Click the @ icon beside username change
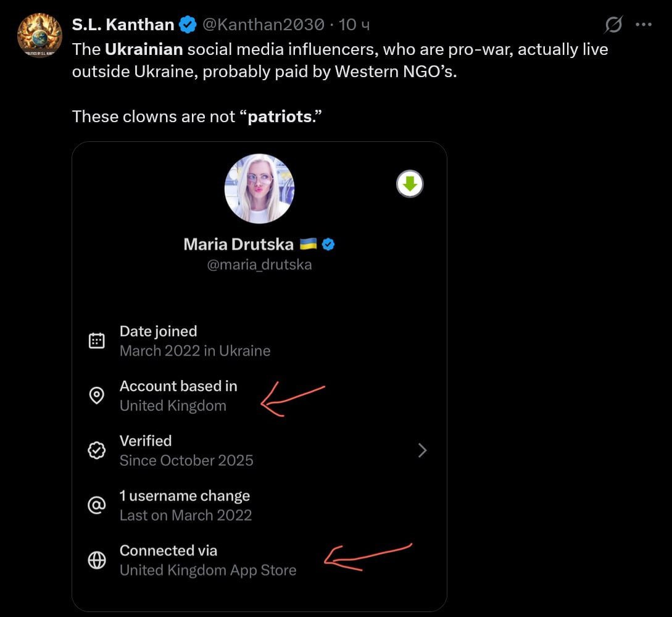Screen dimensions: 672x617 (x=97, y=506)
